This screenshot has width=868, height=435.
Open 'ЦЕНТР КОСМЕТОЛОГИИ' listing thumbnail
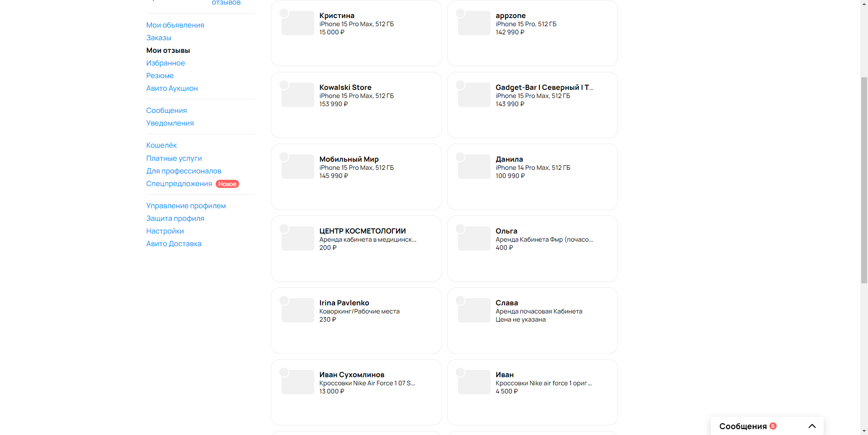(x=298, y=239)
